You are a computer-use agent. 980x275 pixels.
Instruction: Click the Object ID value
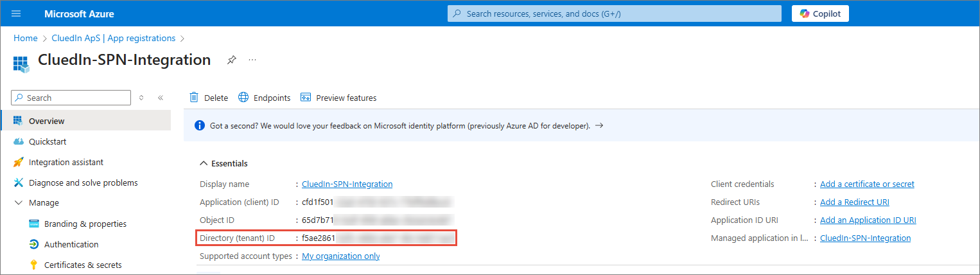[378, 220]
